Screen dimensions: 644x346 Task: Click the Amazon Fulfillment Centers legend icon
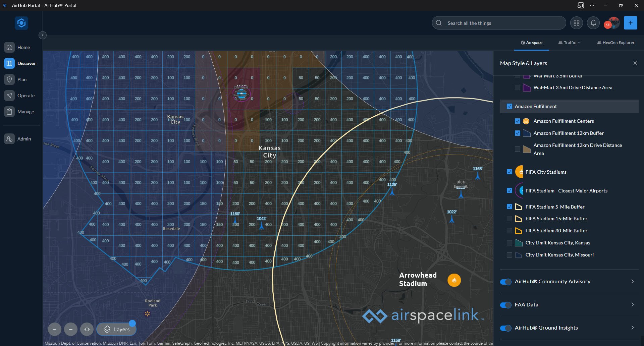tap(526, 121)
